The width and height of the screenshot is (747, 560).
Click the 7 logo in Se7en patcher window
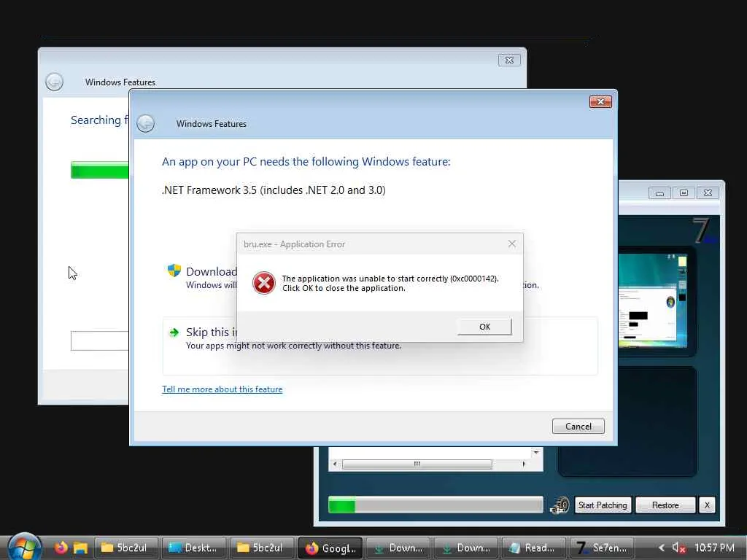click(x=703, y=230)
